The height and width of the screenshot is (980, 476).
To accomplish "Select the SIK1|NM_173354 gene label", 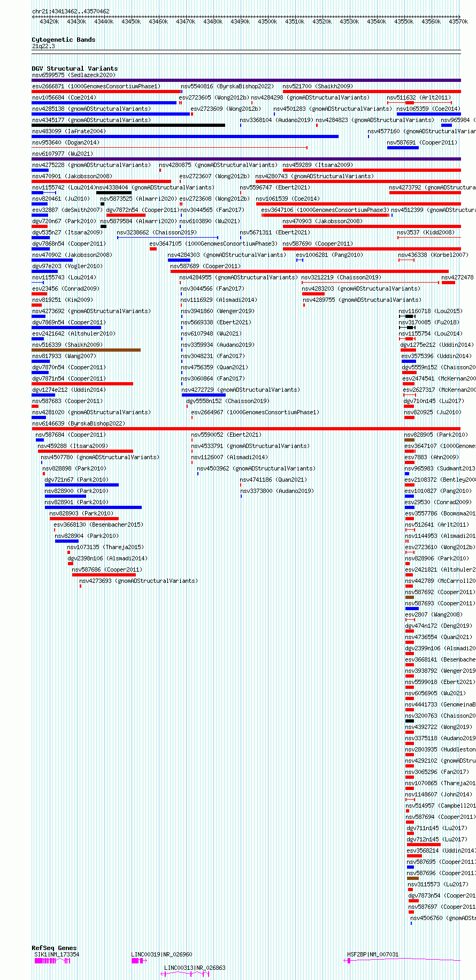I will tap(57, 954).
